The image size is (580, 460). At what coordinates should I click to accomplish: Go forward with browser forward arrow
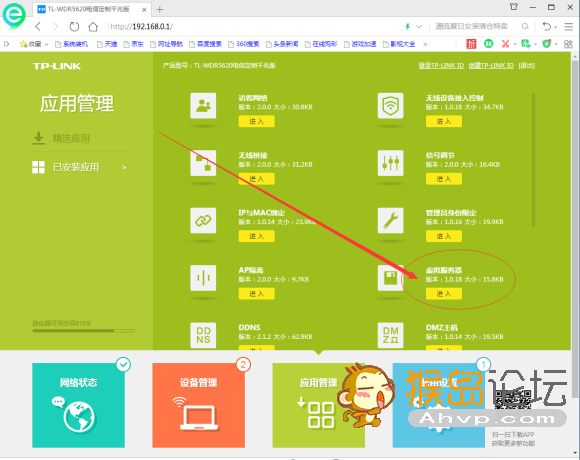click(x=55, y=27)
